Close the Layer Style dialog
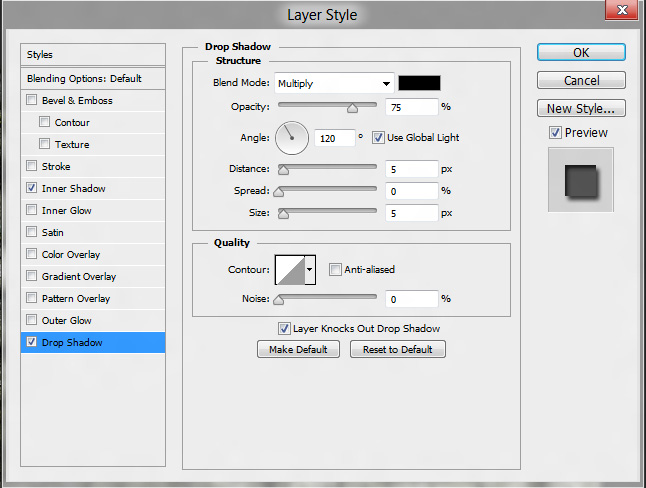Viewport: 646px width, 488px height. (622, 10)
